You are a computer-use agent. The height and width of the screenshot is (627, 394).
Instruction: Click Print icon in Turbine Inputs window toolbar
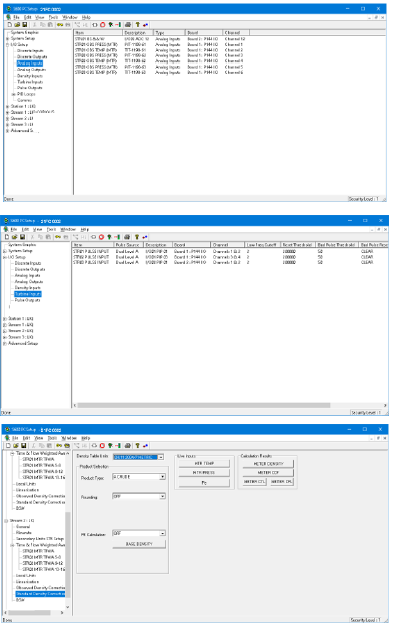(127, 237)
